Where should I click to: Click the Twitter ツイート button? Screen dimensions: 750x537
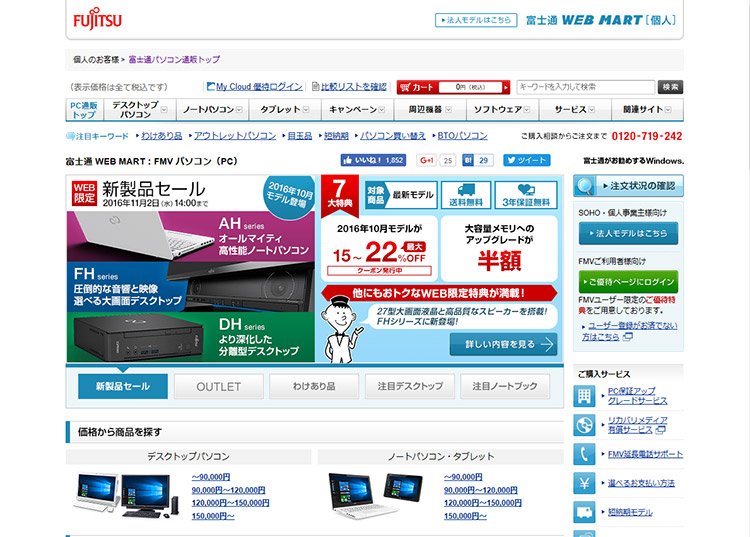coord(527,160)
